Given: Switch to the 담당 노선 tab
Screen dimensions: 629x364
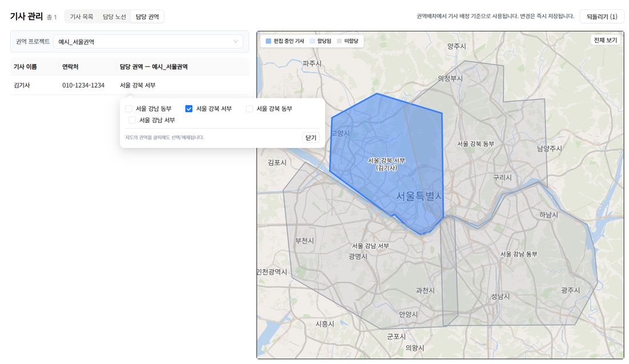Looking at the screenshot, I should coord(114,17).
